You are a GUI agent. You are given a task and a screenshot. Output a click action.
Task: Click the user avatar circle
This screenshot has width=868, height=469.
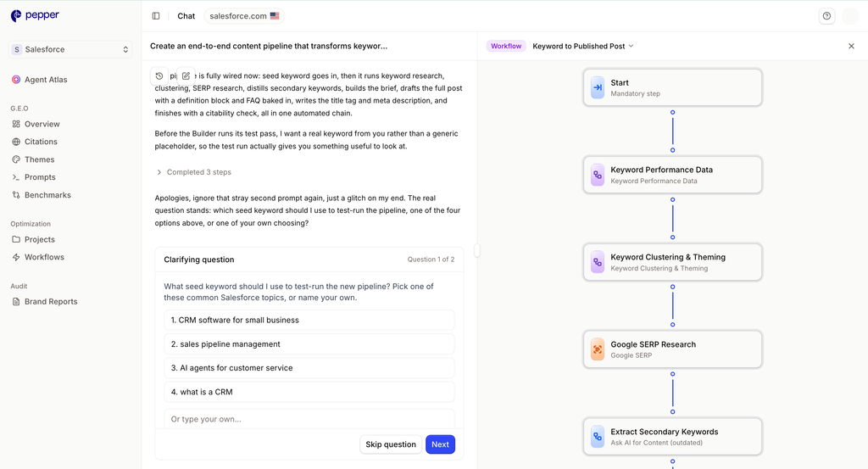click(849, 16)
